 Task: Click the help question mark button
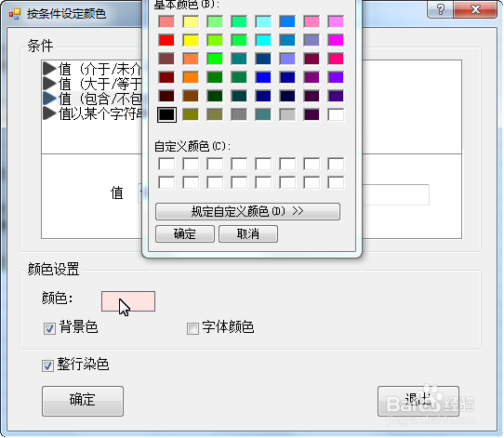(441, 9)
